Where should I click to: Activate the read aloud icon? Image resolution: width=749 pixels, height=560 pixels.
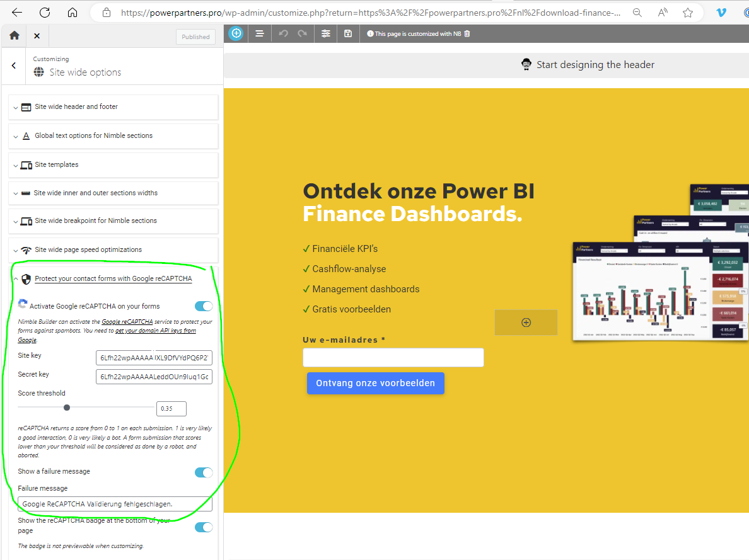coord(663,13)
